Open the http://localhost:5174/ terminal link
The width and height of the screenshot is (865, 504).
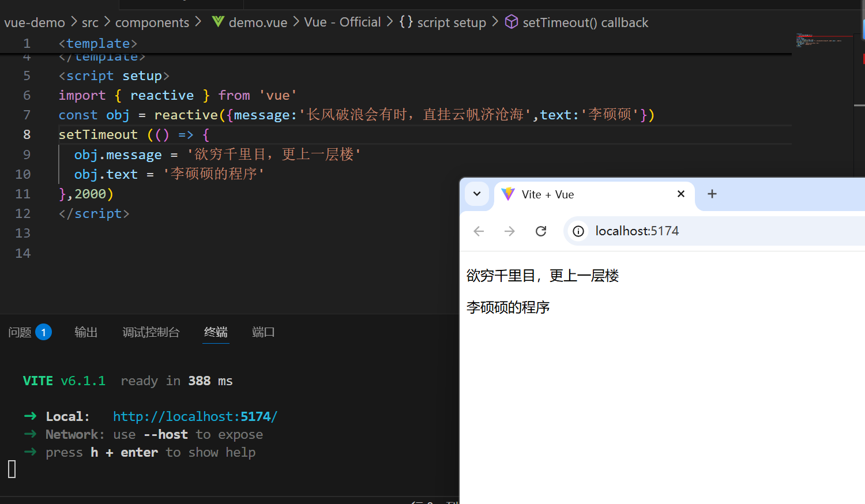click(x=195, y=416)
